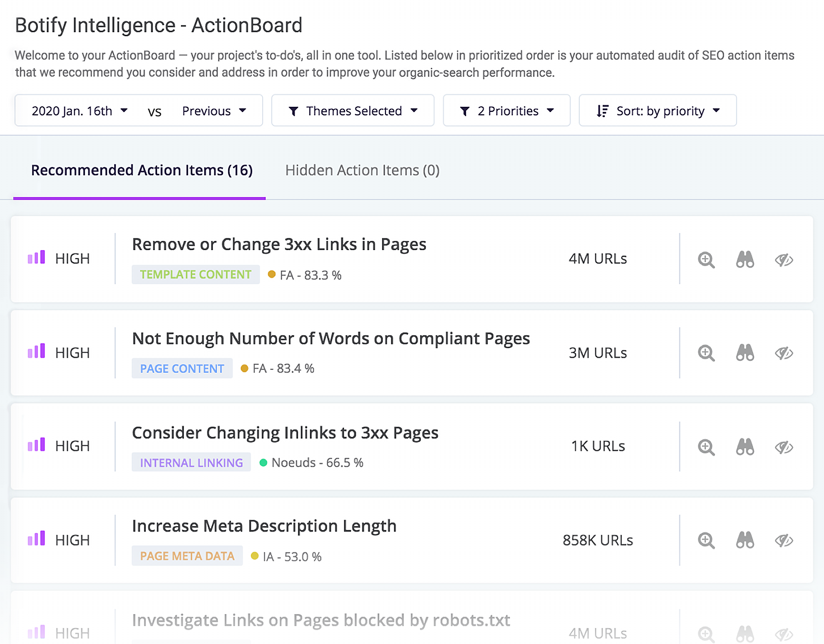Click the INTERNAL LINKING theme tag
Viewport: 824px width, 644px height.
click(191, 462)
